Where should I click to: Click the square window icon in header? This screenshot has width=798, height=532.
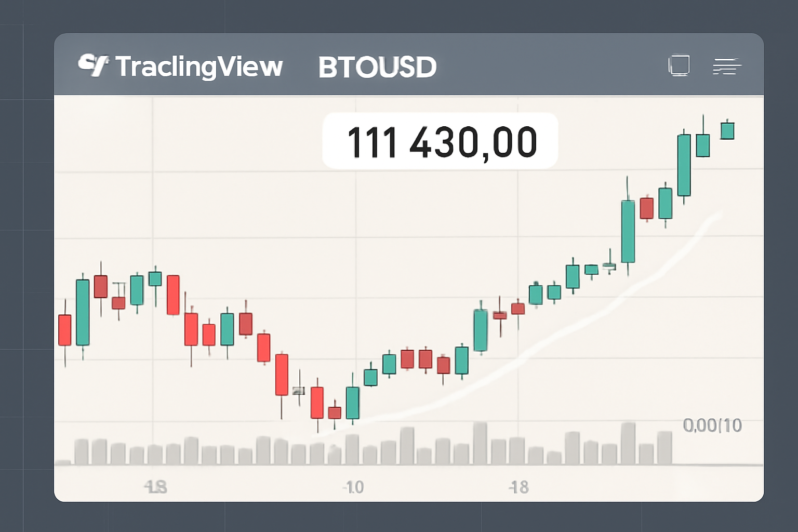pos(679,65)
